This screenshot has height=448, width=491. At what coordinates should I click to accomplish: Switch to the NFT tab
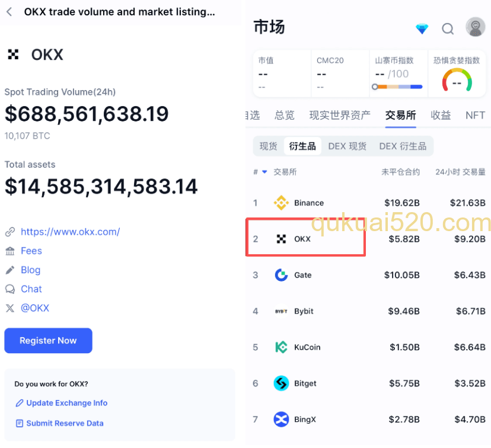coord(475,115)
